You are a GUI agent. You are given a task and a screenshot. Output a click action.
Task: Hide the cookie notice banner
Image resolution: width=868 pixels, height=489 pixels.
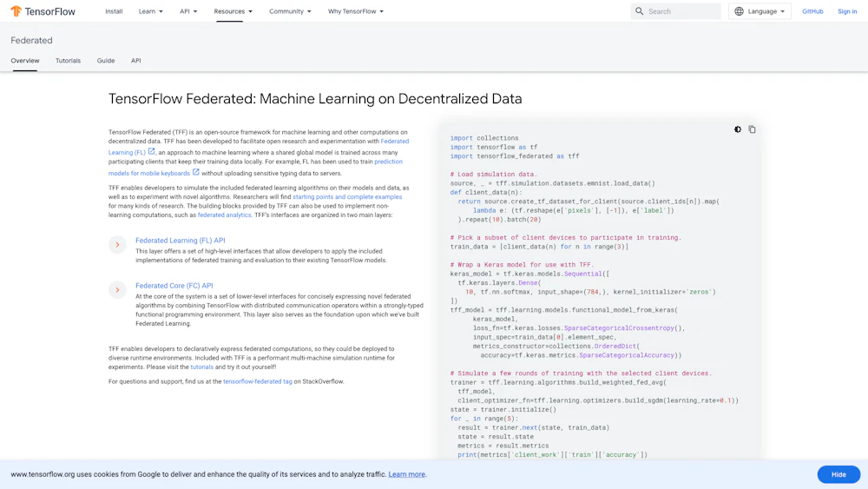[x=838, y=474]
